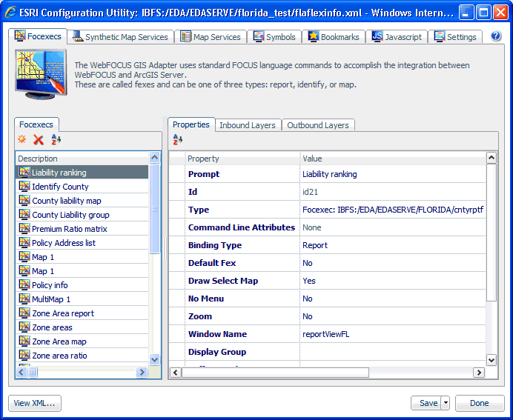Click the County liability map row icon
513x420 pixels.
24,200
